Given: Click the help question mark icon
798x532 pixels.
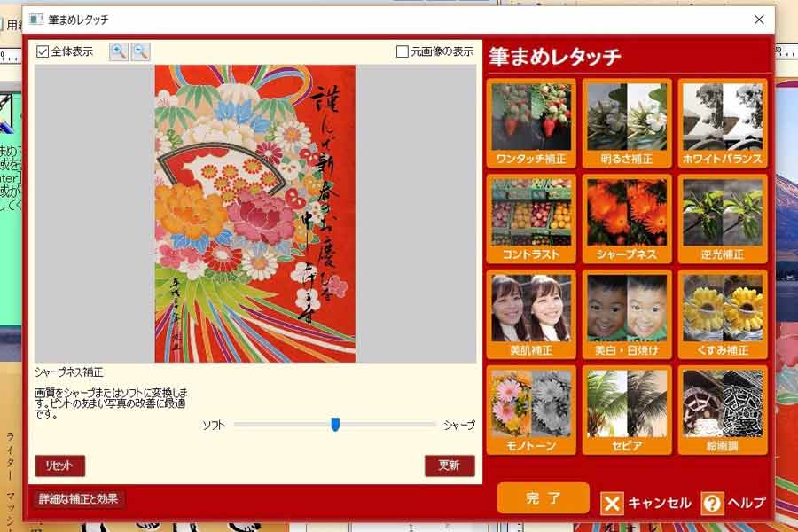Looking at the screenshot, I should click(712, 504).
